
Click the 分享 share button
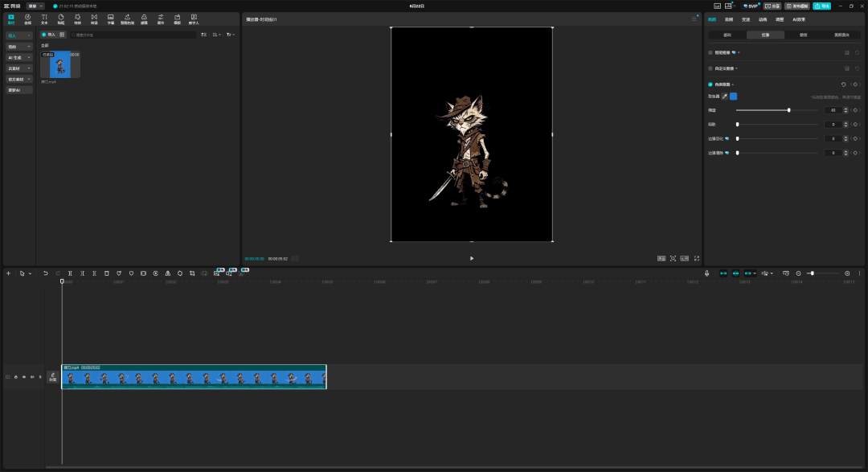coord(773,6)
